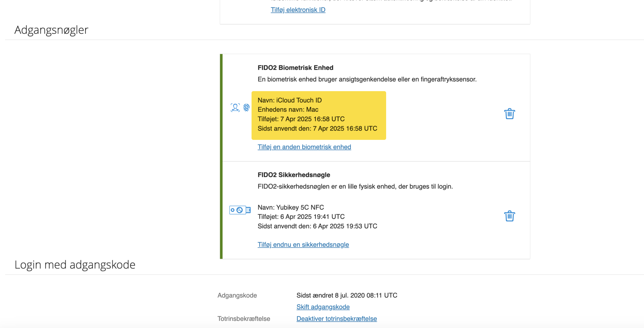Viewport: 644px width, 328px height.
Task: Click the Login med adgangskode section title
Action: point(75,265)
